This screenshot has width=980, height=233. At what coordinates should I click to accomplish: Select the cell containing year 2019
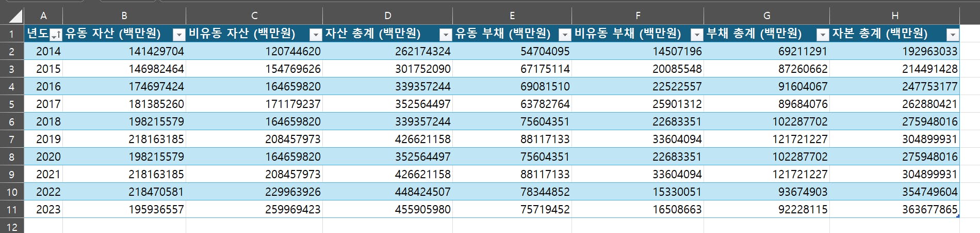point(43,139)
